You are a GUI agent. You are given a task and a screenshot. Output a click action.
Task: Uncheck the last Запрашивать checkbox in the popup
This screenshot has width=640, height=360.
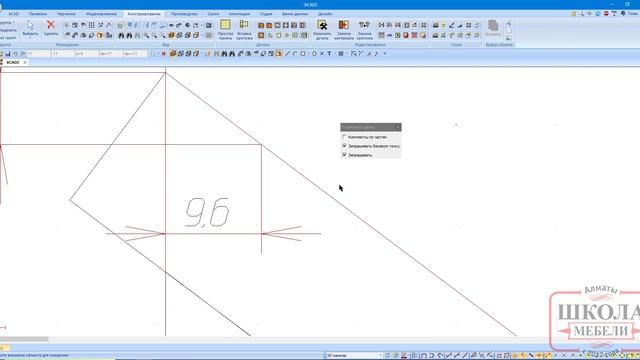344,155
